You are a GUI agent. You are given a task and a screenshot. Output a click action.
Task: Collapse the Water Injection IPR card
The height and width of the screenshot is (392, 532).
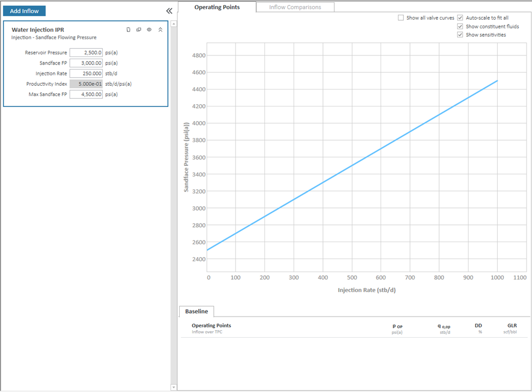pos(160,30)
